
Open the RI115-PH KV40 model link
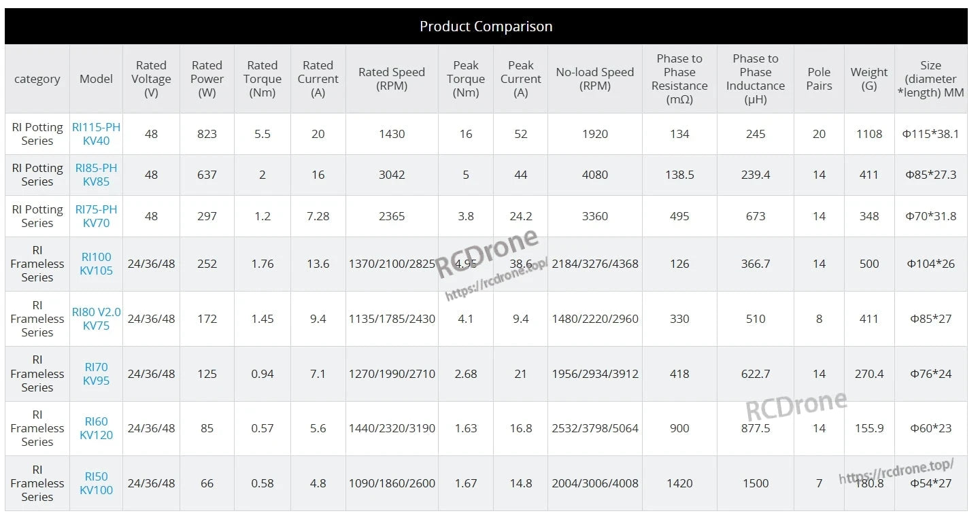[96, 134]
